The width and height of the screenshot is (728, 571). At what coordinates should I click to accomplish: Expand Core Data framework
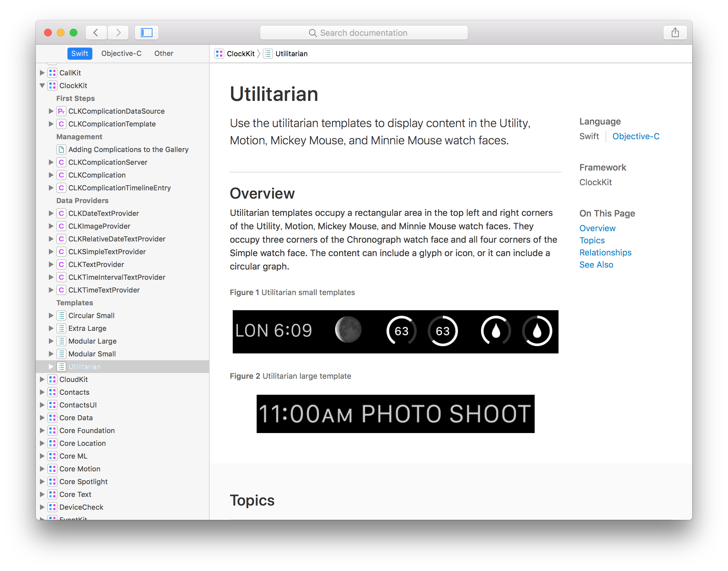(42, 418)
